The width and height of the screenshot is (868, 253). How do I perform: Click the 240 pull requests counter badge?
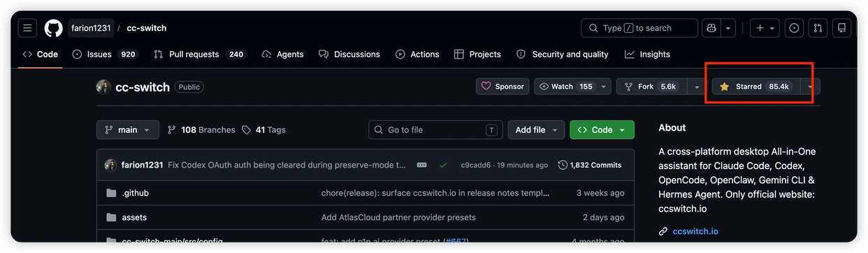[236, 54]
